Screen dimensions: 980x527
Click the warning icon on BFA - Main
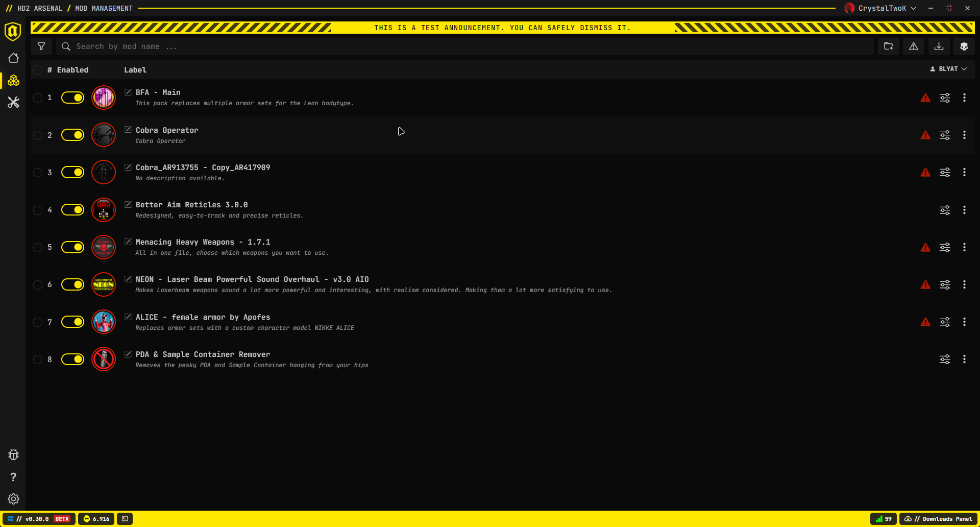925,98
